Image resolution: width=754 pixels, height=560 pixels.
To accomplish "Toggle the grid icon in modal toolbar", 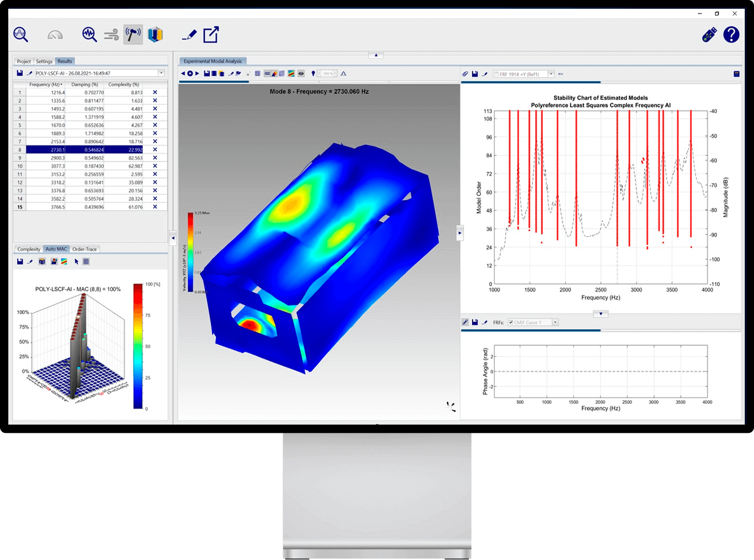I will point(257,74).
